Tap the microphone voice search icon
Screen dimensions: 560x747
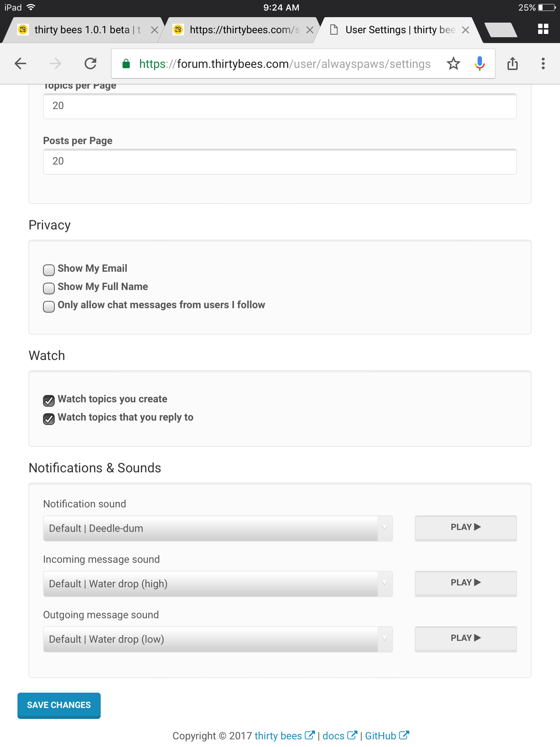click(x=479, y=63)
